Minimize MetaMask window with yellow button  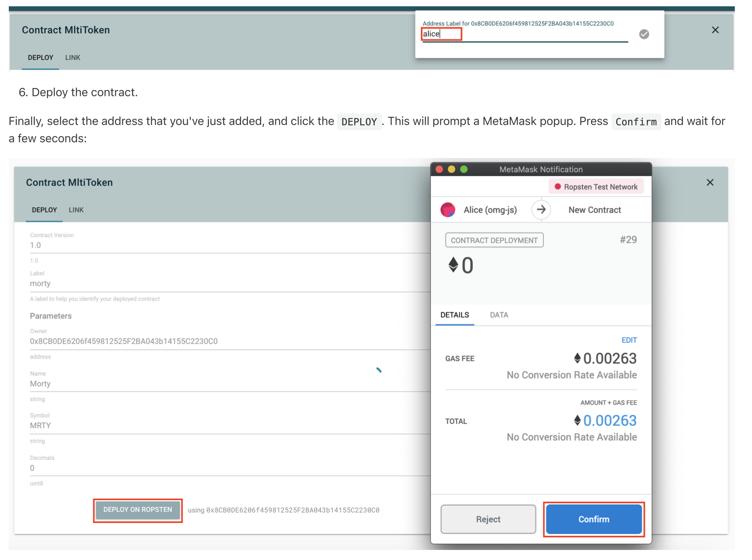[x=451, y=169]
